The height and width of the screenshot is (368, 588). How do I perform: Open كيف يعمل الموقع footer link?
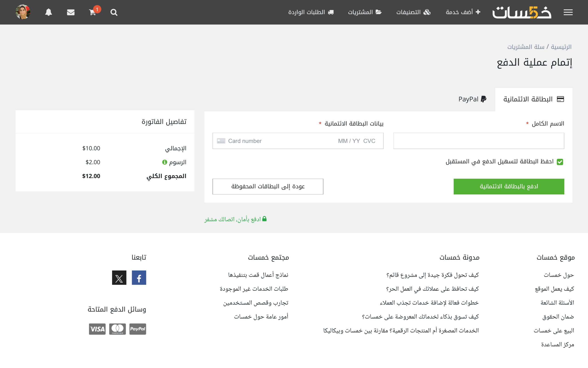tap(554, 289)
